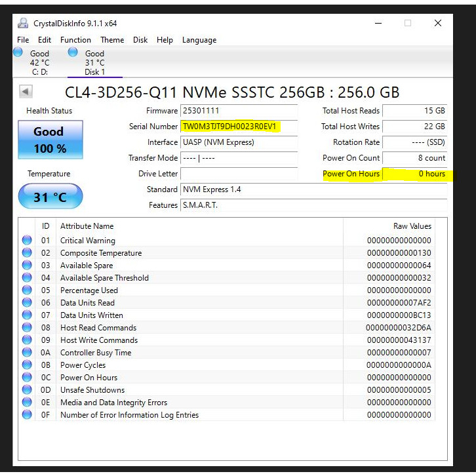The width and height of the screenshot is (476, 476).
Task: Click the CrystalDiskInfo app icon in title bar
Action: tap(23, 23)
